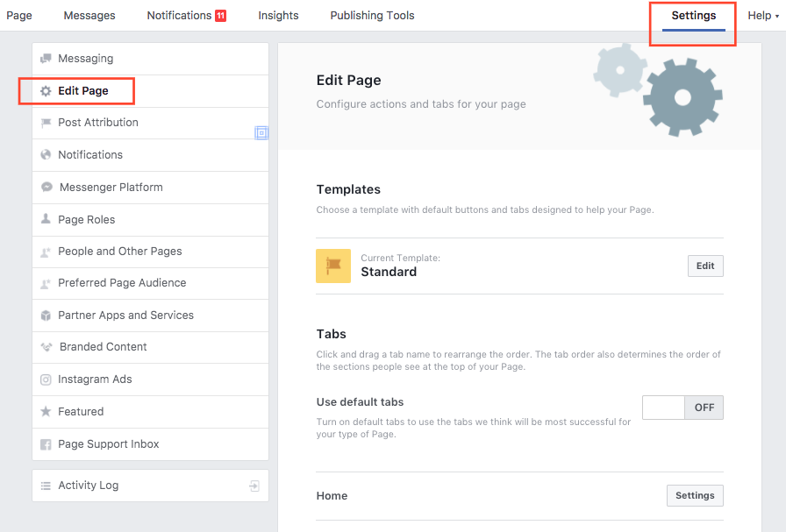Open Branded Content settings
This screenshot has width=786, height=532.
tap(150, 347)
